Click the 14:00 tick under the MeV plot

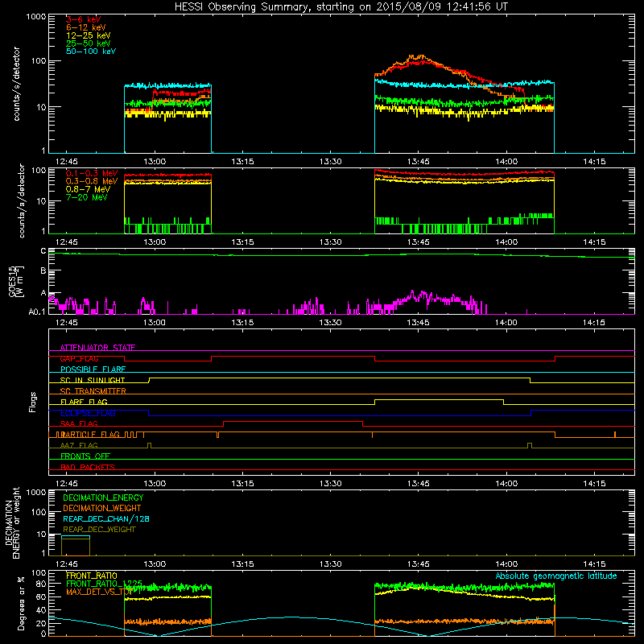click(506, 242)
